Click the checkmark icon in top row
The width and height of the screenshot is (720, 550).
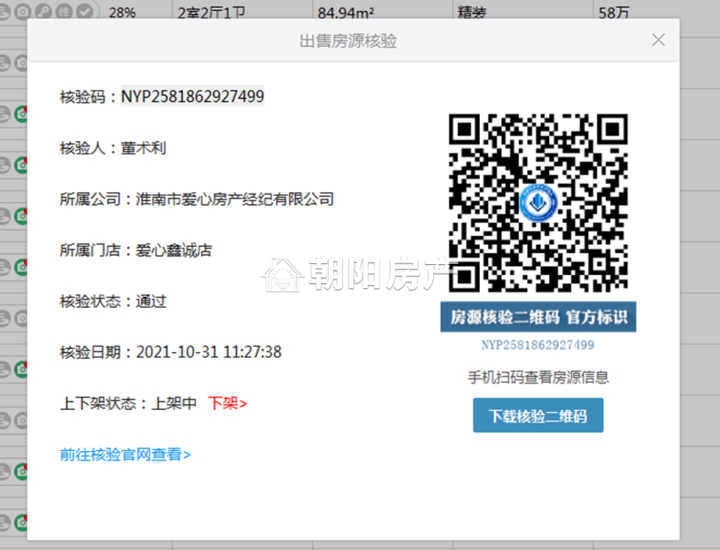pos(84,11)
